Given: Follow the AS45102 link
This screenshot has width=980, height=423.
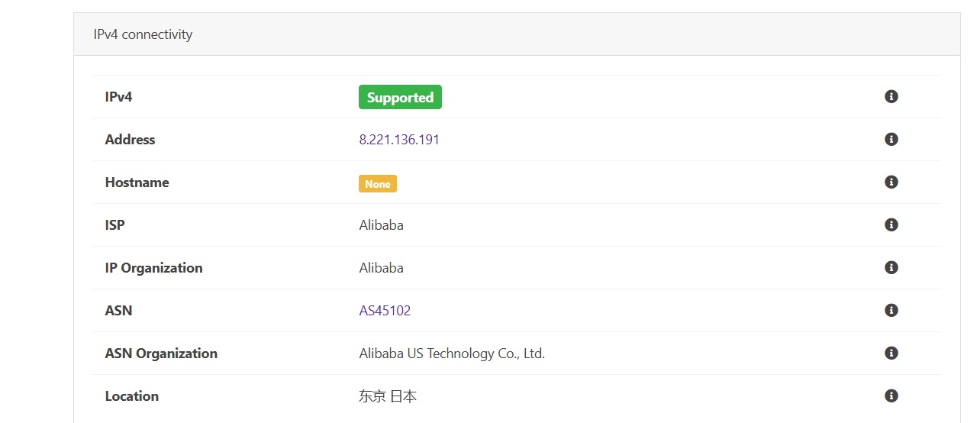Looking at the screenshot, I should (x=385, y=311).
